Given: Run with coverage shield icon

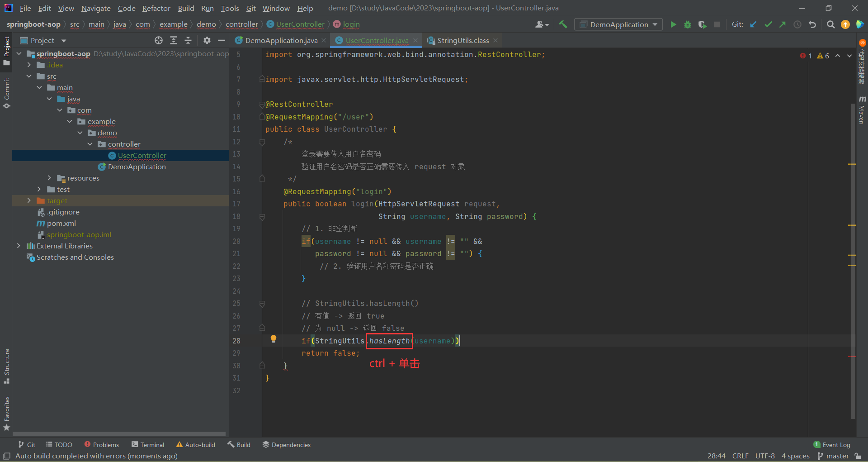Looking at the screenshot, I should (x=702, y=24).
